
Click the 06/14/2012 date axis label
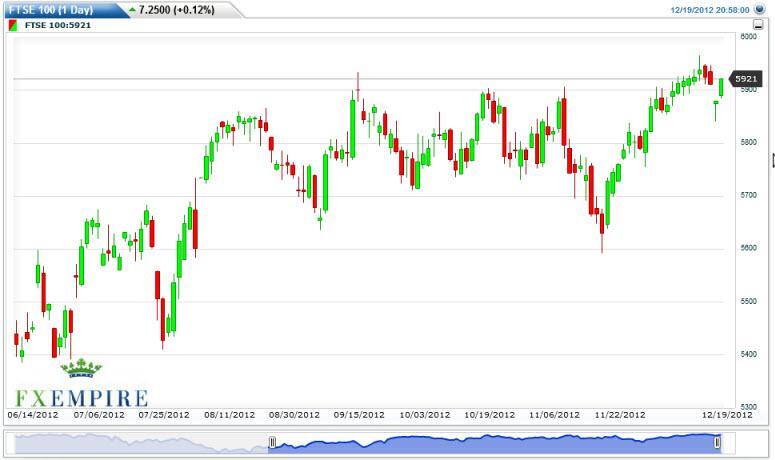33,414
